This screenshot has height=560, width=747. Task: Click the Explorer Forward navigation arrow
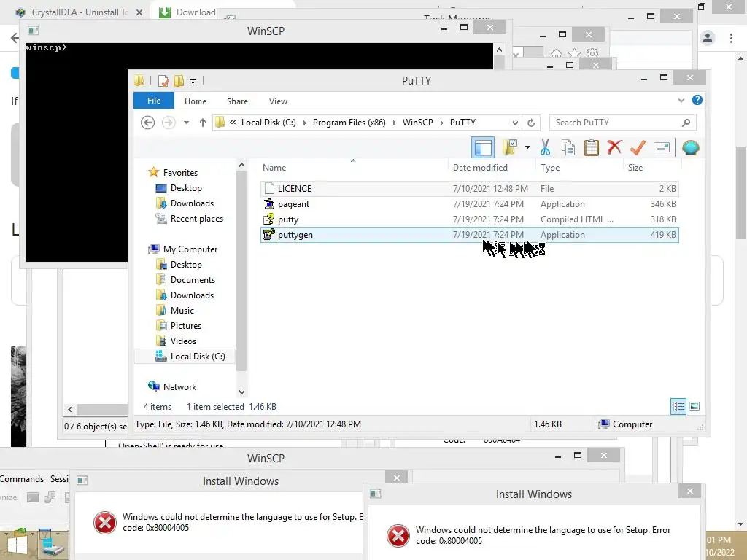169,122
